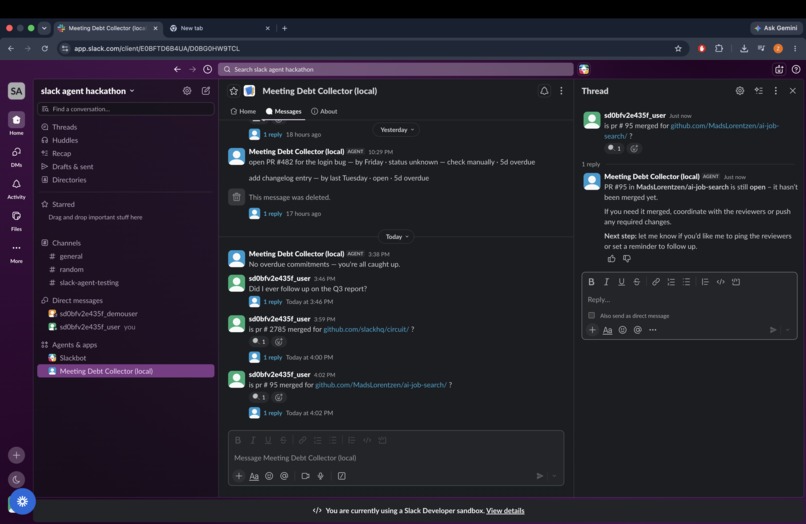This screenshot has width=806, height=524.
Task: Open notification bell in conversation header
Action: (544, 91)
